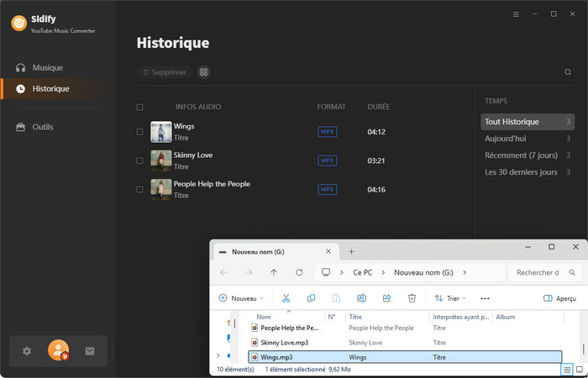Viewport: 588px width, 378px height.
Task: Expand the Nouveau dropdown in Explorer
Action: (242, 298)
